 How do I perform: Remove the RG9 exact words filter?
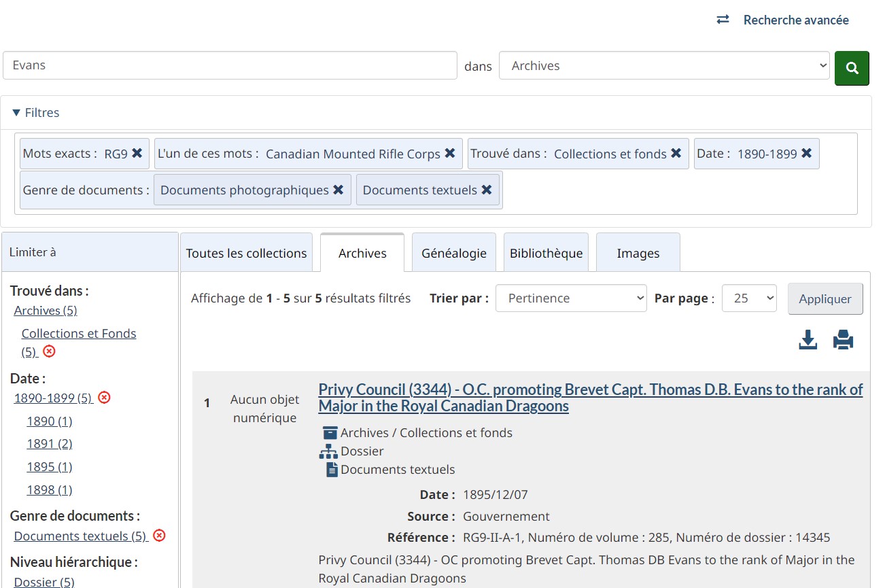pyautogui.click(x=137, y=154)
